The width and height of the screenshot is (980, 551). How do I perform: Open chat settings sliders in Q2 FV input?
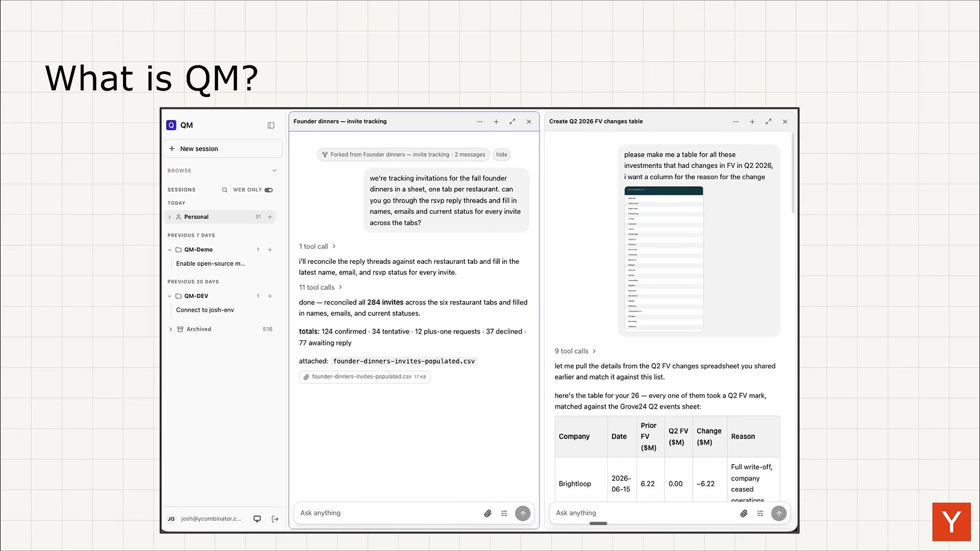(x=761, y=514)
